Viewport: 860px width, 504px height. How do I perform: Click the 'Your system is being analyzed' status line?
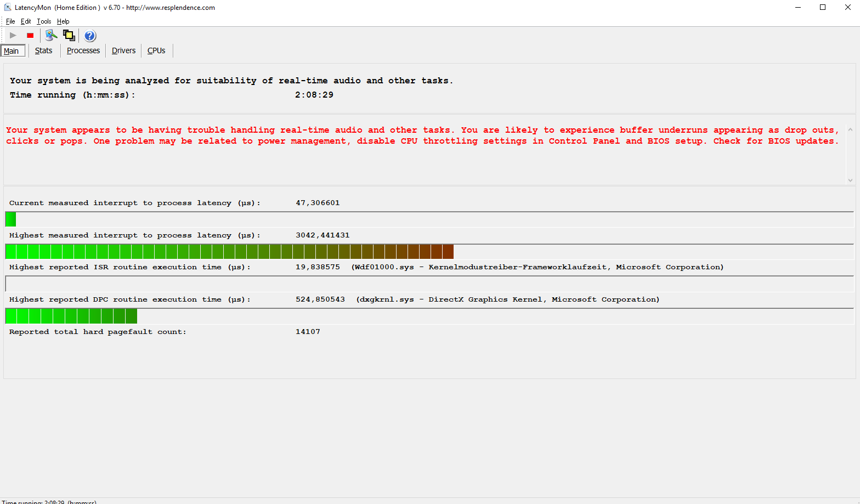(231, 81)
